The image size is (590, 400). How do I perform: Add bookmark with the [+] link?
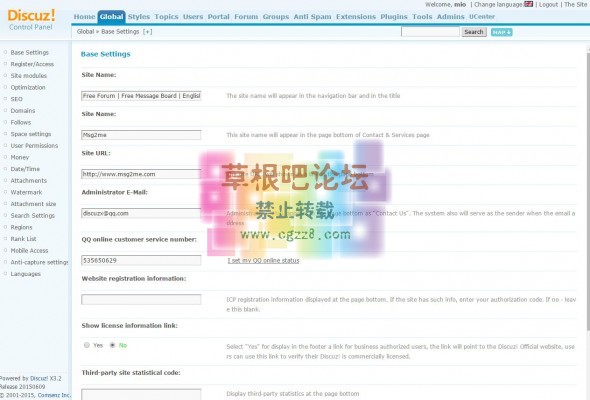148,32
